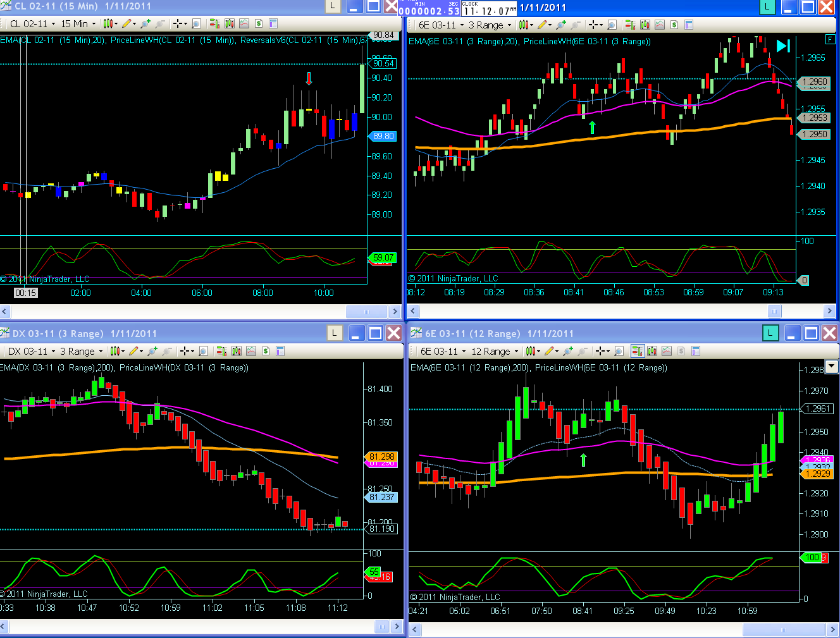Zoom in on the 6E 3 Range chart
Image resolution: width=840 pixels, height=638 pixels.
[x=561, y=25]
